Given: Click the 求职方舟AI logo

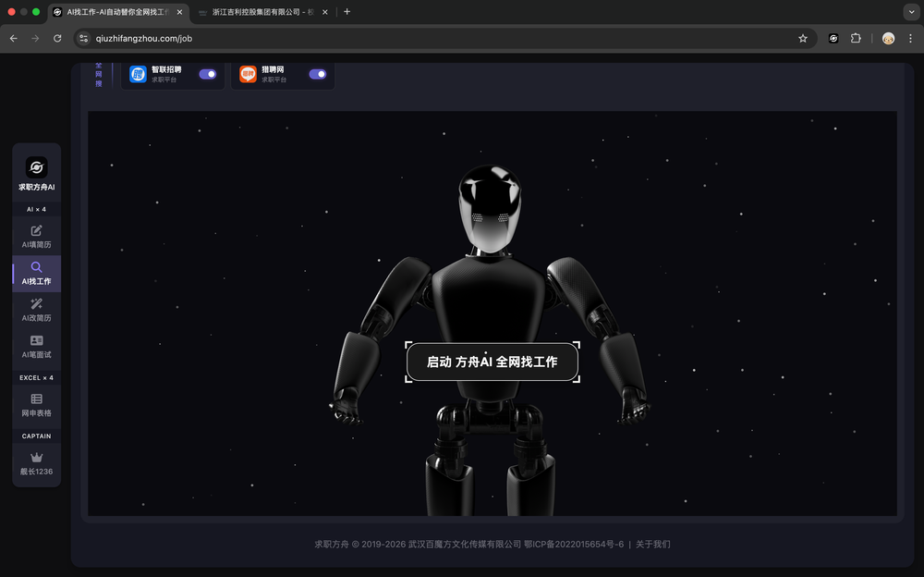Looking at the screenshot, I should (36, 168).
